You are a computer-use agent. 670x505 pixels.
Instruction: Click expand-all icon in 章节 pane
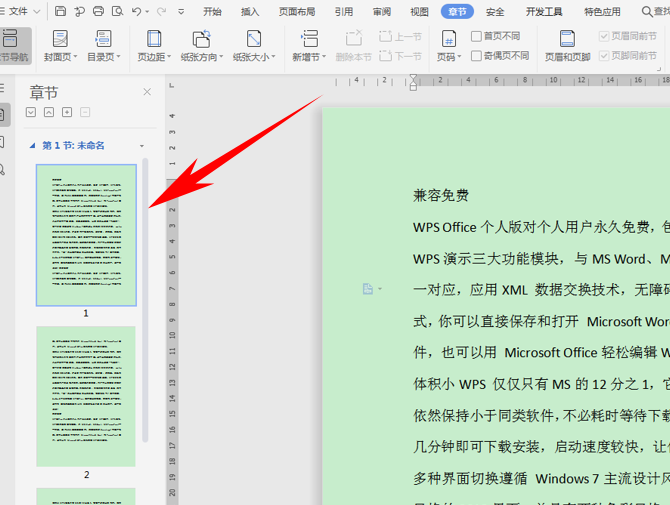point(31,112)
